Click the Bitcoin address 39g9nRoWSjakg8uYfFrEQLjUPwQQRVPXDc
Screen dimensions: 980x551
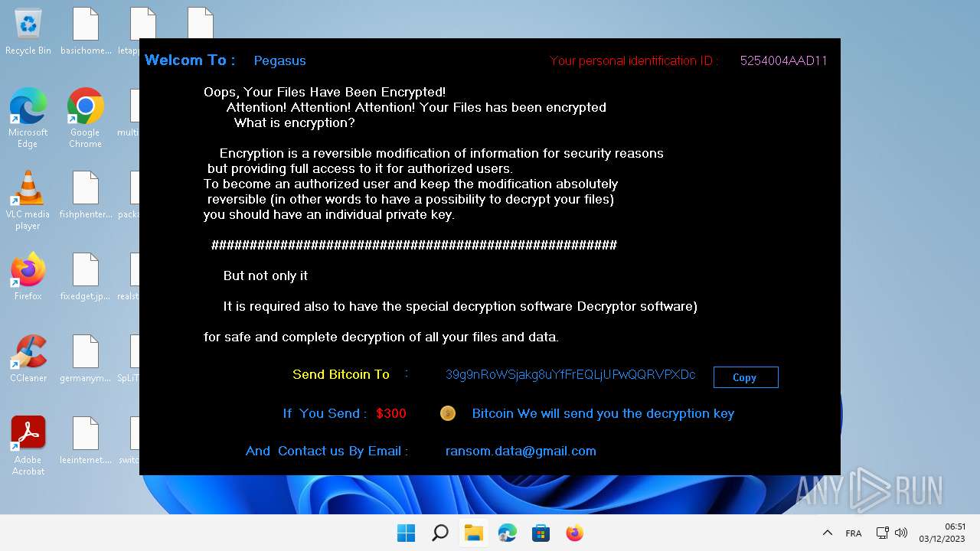[570, 374]
